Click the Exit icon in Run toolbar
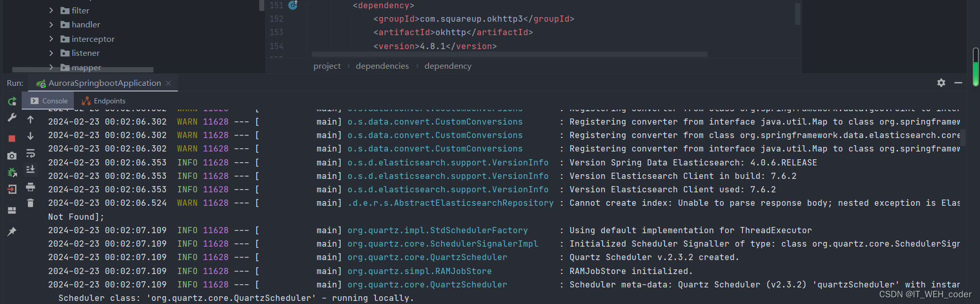This screenshot has width=980, height=304. 12,189
